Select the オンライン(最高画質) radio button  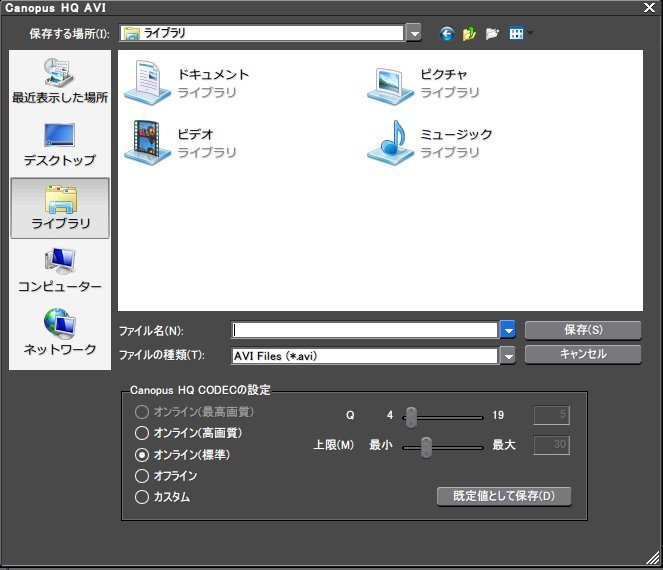click(142, 412)
